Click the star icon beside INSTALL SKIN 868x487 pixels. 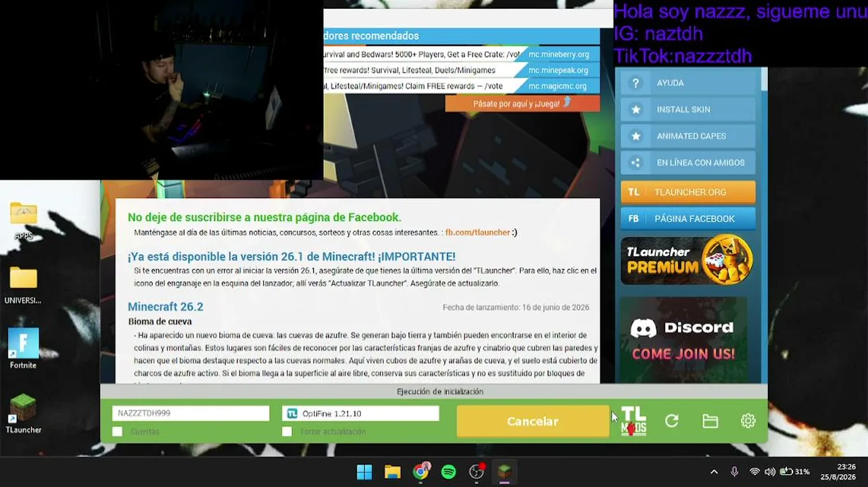[635, 110]
